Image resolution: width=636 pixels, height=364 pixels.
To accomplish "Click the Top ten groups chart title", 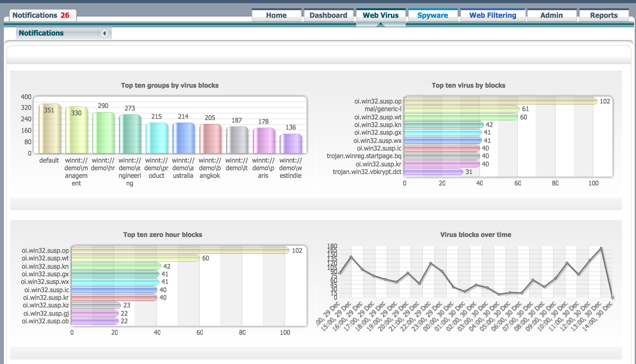I will pyautogui.click(x=169, y=85).
